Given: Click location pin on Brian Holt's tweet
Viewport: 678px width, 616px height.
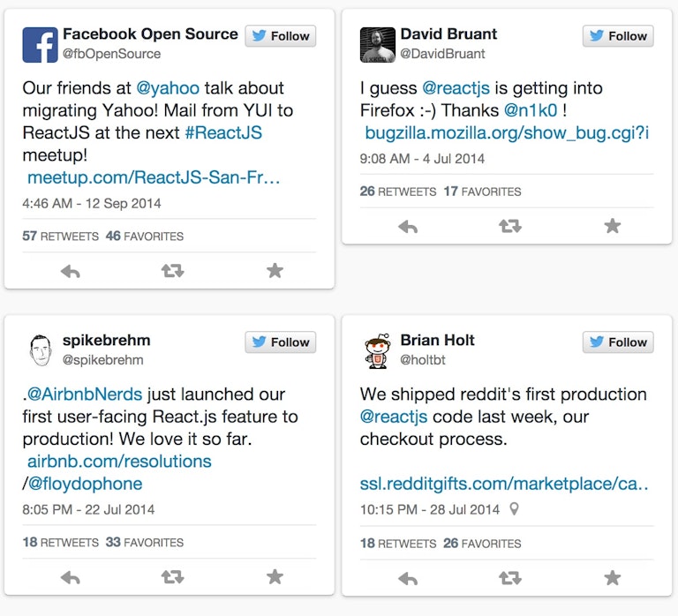Looking at the screenshot, I should 515,509.
